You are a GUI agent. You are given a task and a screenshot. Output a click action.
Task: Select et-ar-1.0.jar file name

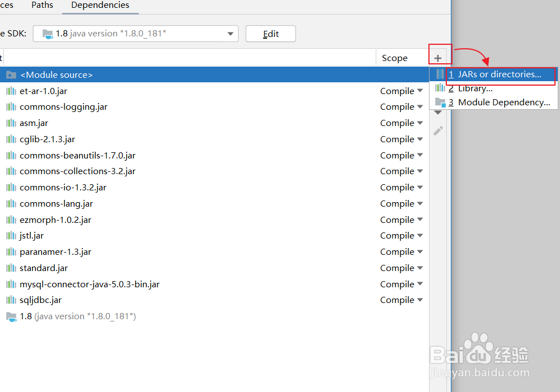pos(43,91)
